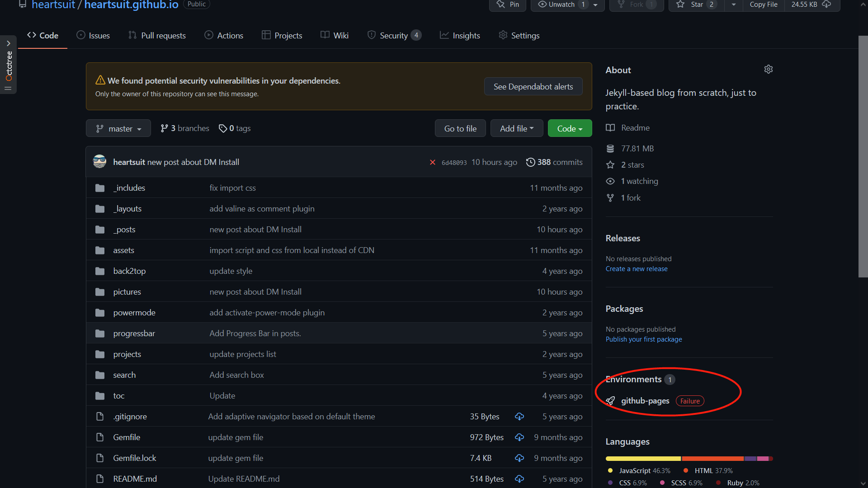
Task: Open the Projects tab
Action: click(x=282, y=35)
